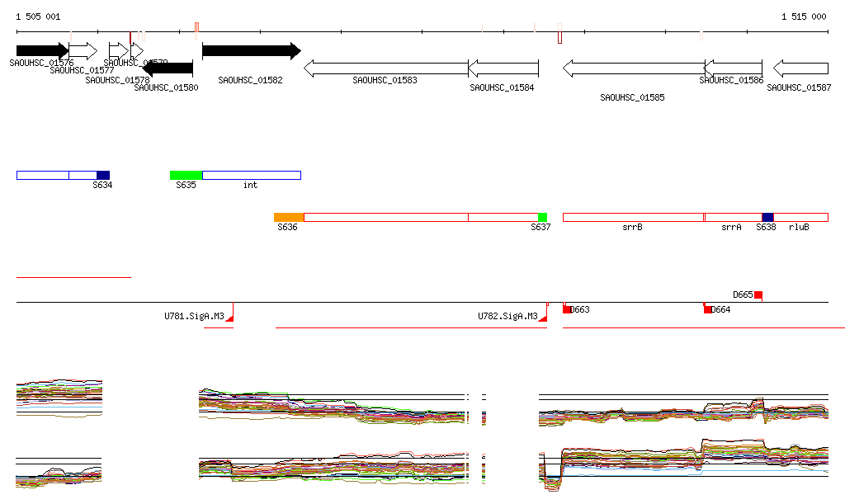845x504 pixels.
Task: Click the 'S634' label
Action: (x=102, y=186)
